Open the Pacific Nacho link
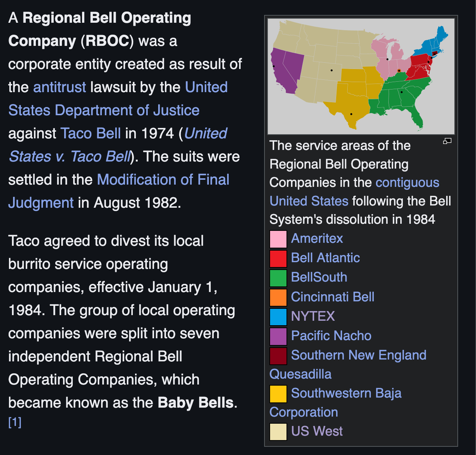Image resolution: width=476 pixels, height=455 pixels. [331, 336]
